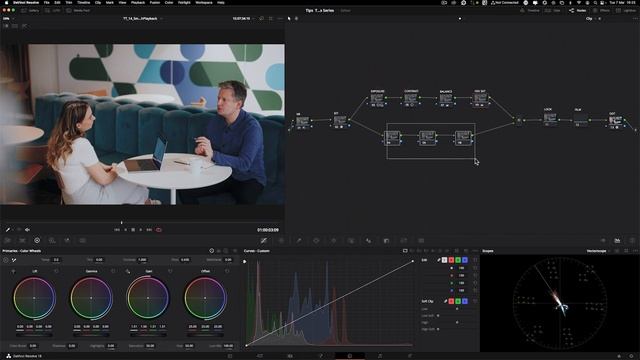Screen dimensions: 640x360
Task: Open the Vectorscope type dropdown
Action: tap(598, 251)
